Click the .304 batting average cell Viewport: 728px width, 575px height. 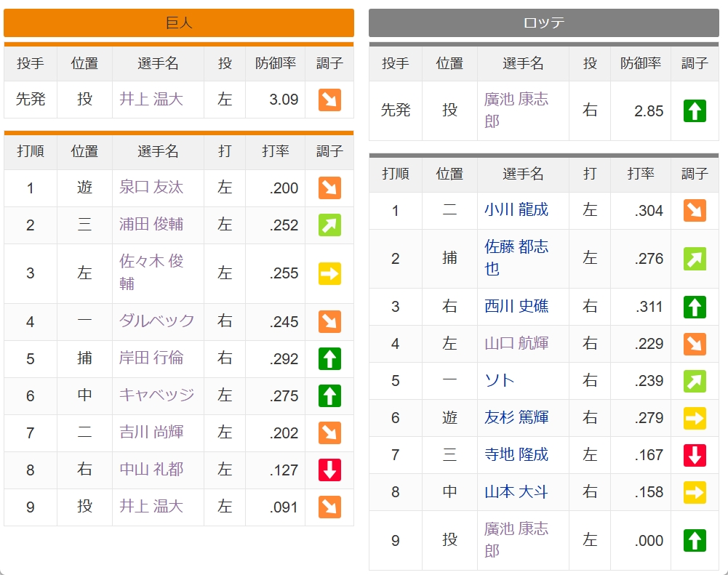pos(641,211)
